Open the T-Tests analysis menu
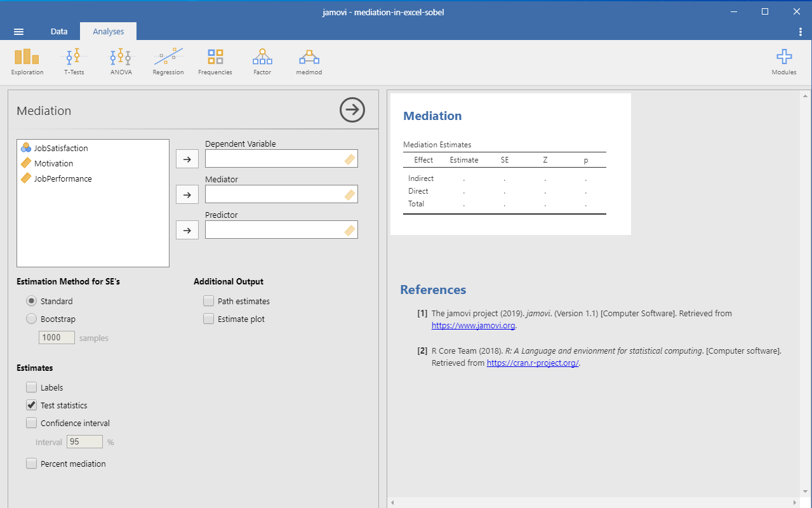The width and height of the screenshot is (812, 508). click(x=75, y=62)
